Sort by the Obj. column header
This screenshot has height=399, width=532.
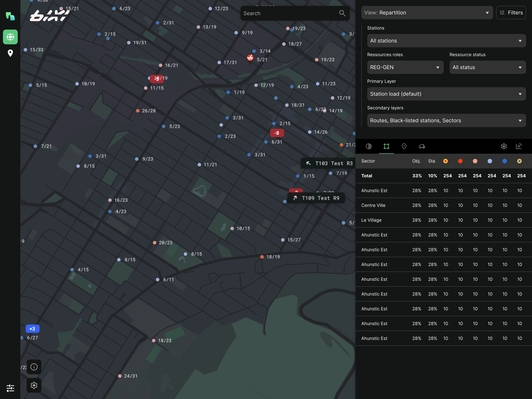[416, 161]
